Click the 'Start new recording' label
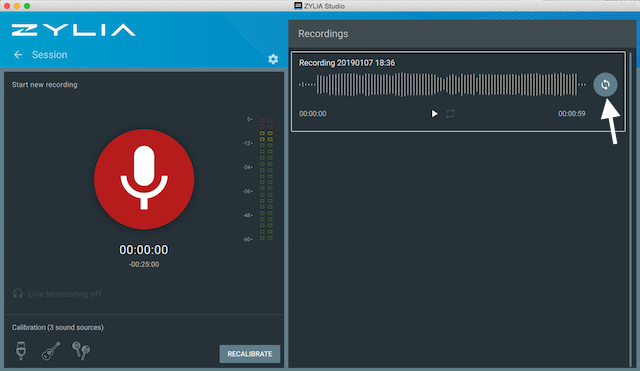The width and height of the screenshot is (640, 371). tap(44, 84)
